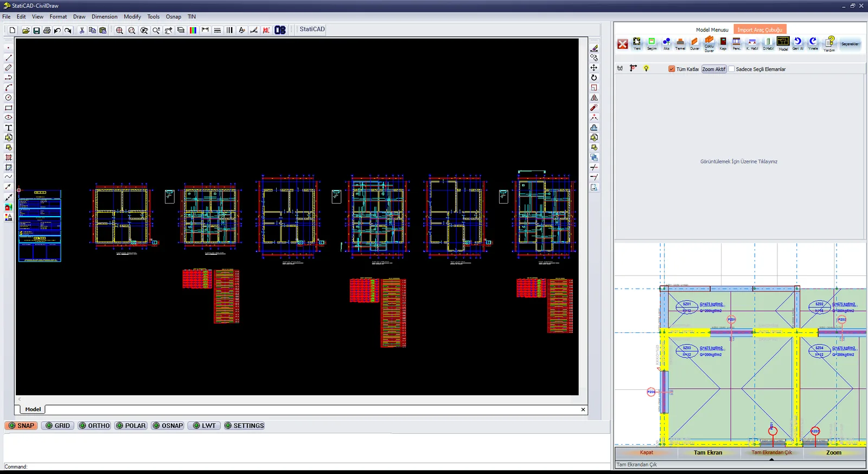This screenshot has width=868, height=474.
Task: Click the light bulb icon
Action: point(646,68)
